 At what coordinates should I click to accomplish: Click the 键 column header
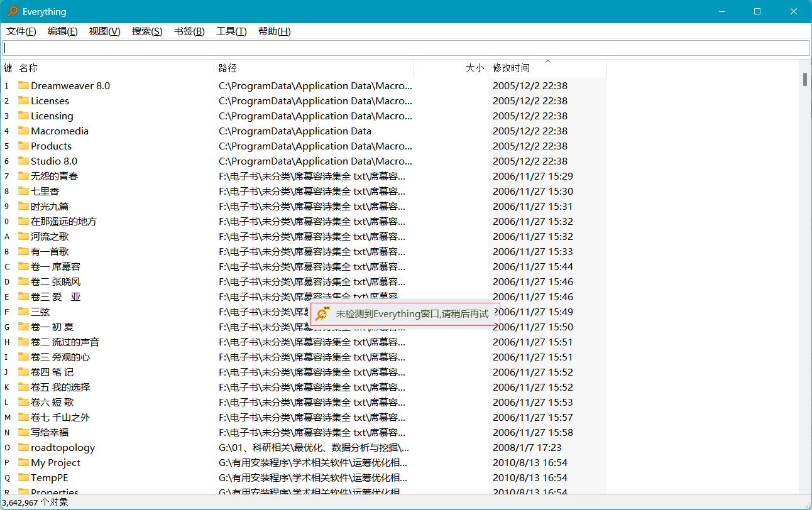coord(8,68)
